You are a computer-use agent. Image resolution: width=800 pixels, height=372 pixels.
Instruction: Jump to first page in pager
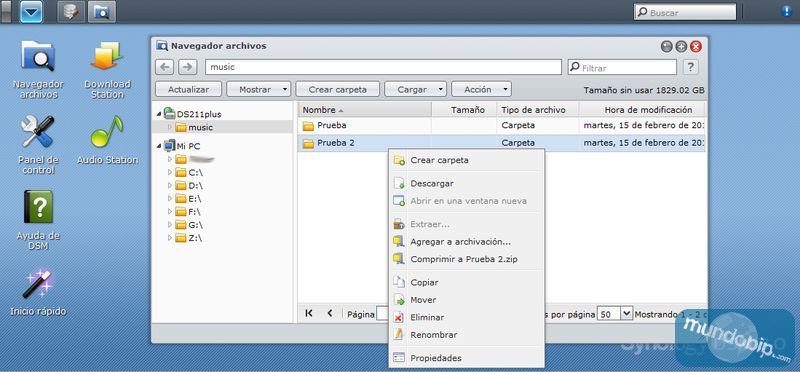pyautogui.click(x=309, y=313)
